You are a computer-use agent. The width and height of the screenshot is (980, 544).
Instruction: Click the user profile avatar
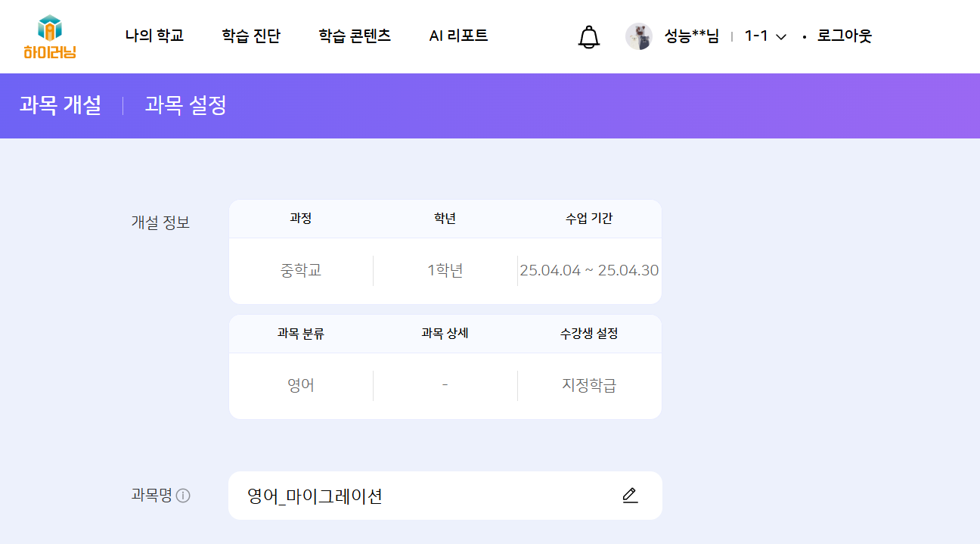[639, 36]
